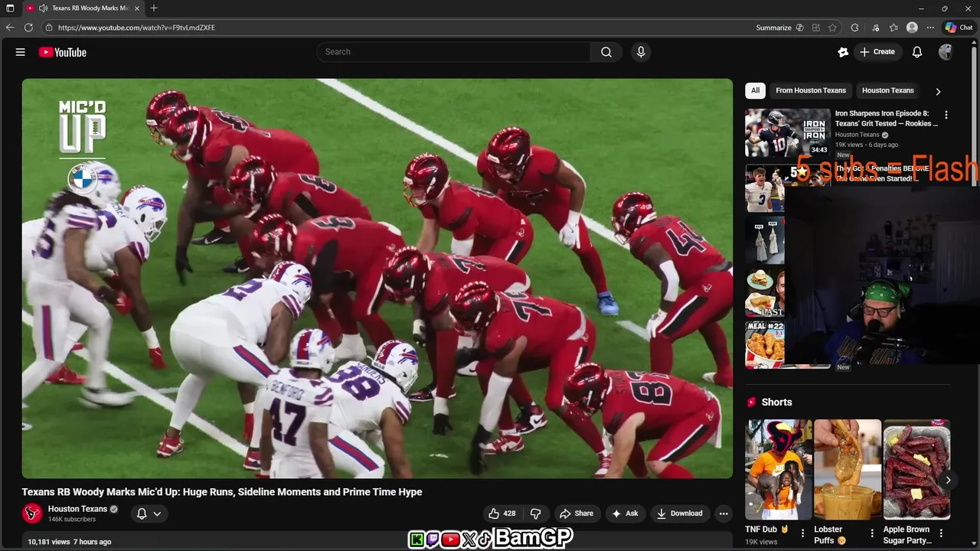Viewport: 980px width, 551px height.
Task: Open the Apple Brown Sugar Party short thumbnail
Action: click(916, 470)
